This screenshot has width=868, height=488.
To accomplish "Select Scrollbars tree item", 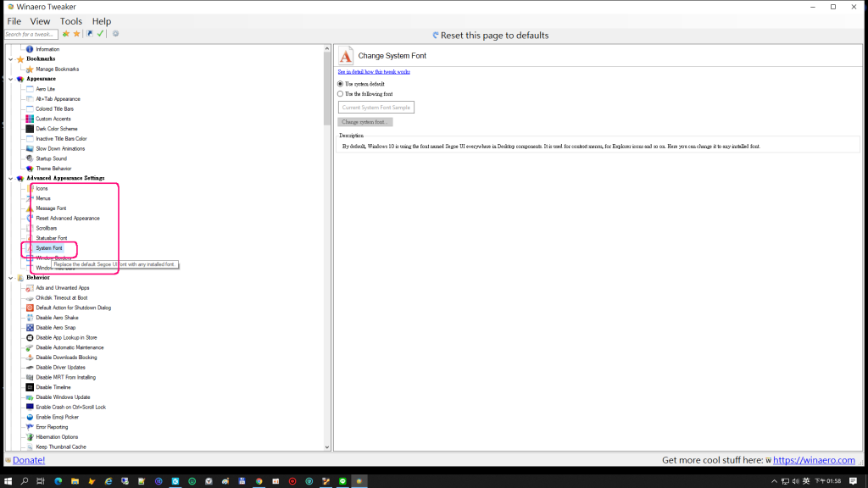I will (47, 229).
